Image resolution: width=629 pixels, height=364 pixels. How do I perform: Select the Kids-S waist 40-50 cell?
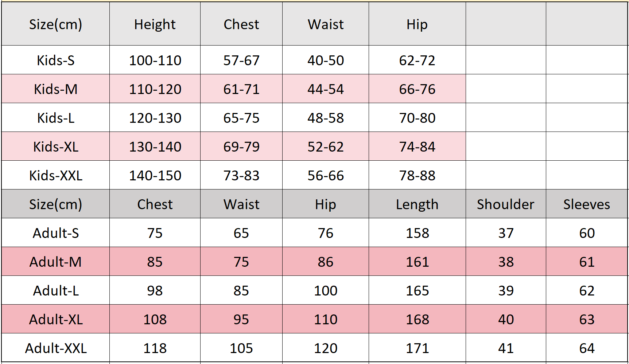pos(326,60)
